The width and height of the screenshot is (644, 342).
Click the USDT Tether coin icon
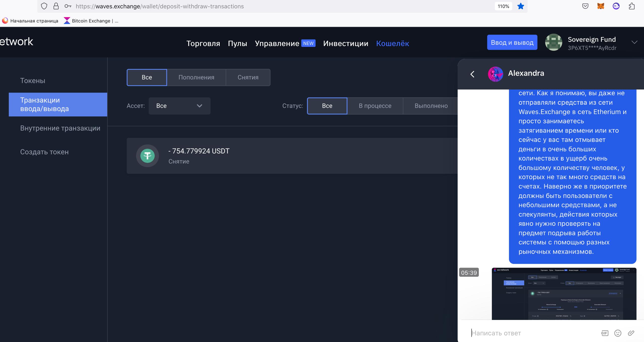point(147,156)
